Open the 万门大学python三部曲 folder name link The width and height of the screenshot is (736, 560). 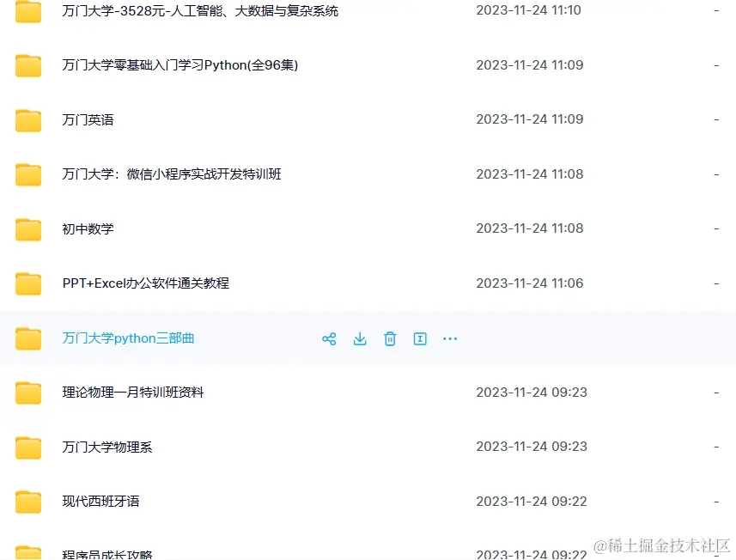(x=128, y=338)
